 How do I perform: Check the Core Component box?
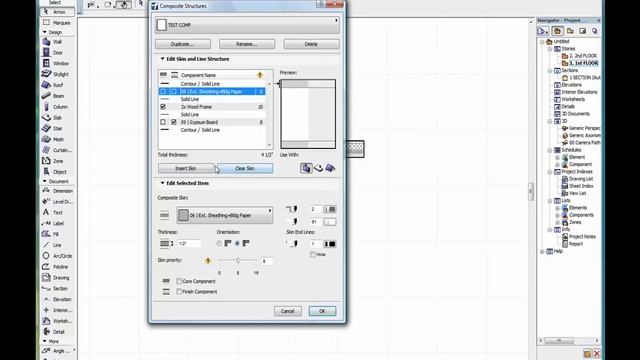point(179,281)
